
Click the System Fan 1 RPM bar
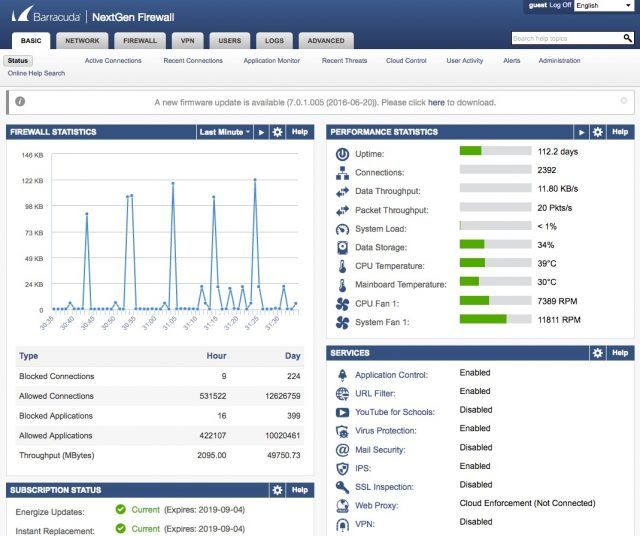click(496, 319)
